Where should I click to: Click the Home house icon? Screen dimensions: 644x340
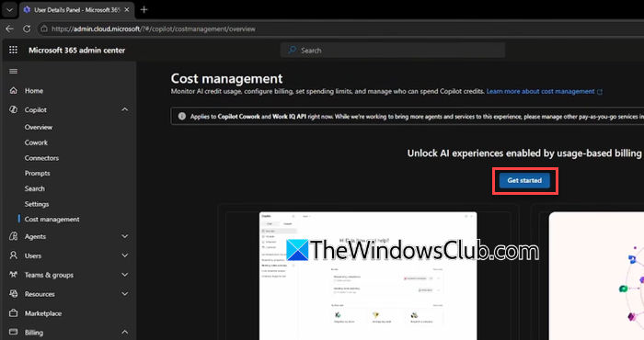point(13,90)
